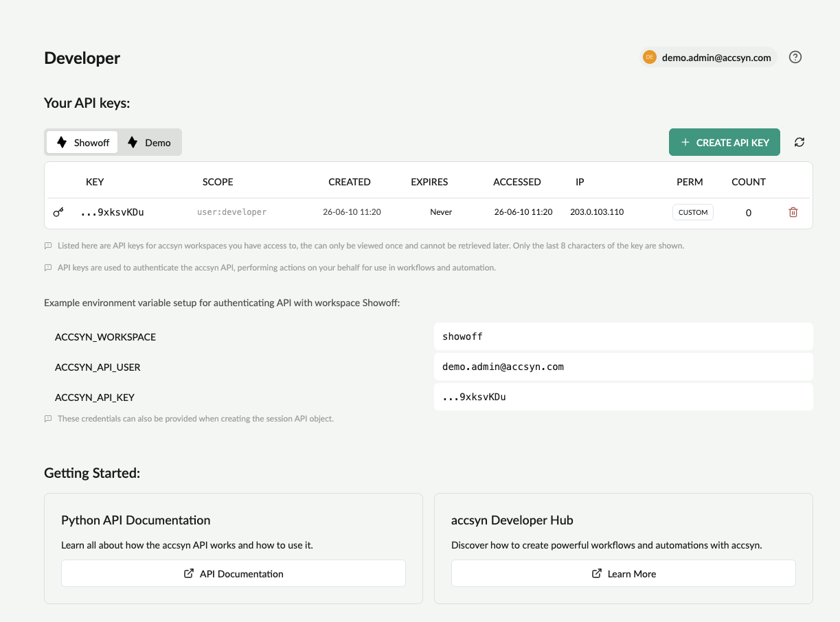Click the ACCSYN_API_KEY value field
The height and width of the screenshot is (622, 840).
[x=624, y=397]
